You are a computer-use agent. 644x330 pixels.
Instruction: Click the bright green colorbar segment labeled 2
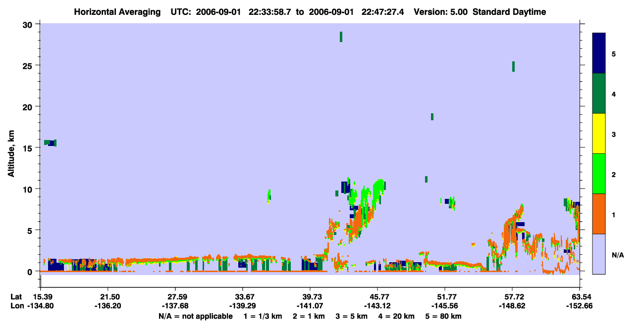(599, 174)
